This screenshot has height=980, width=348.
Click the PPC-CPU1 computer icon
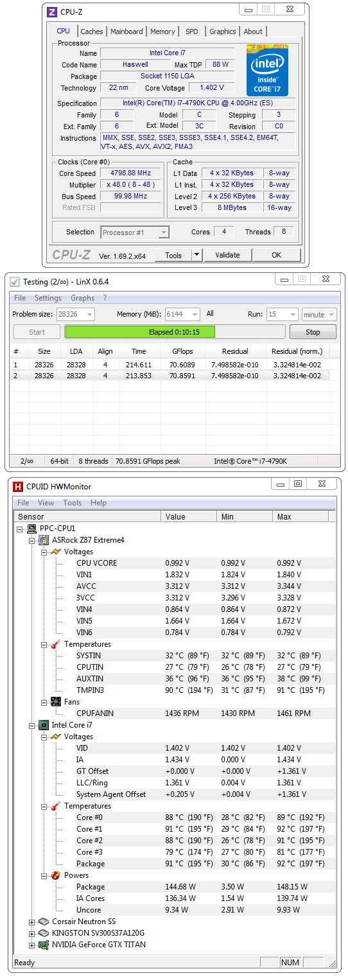(32, 529)
